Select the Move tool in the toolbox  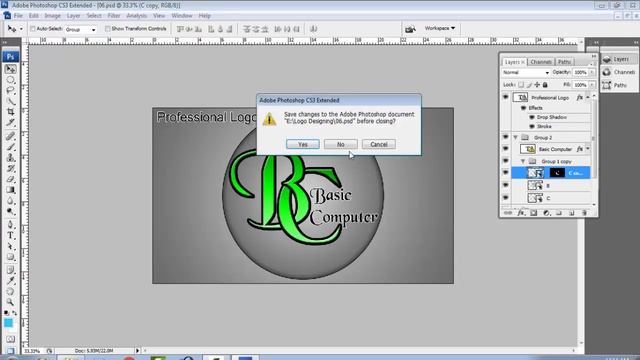click(x=11, y=69)
